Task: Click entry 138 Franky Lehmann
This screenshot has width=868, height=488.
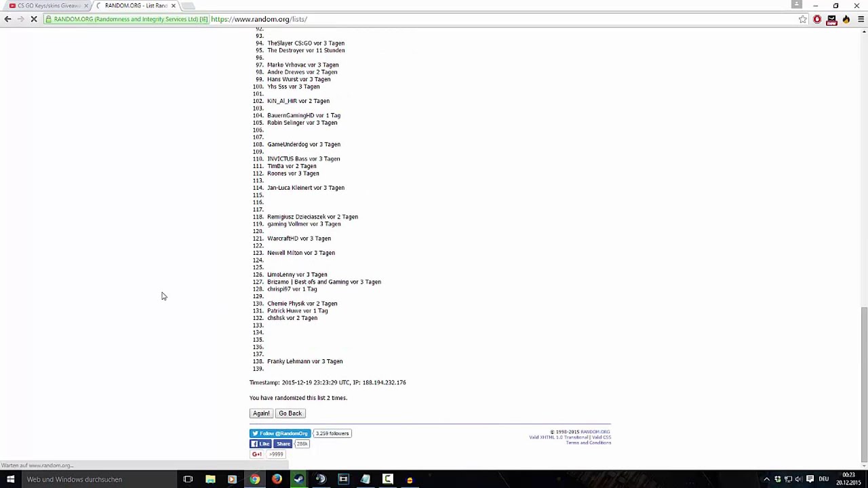Action: pyautogui.click(x=305, y=361)
